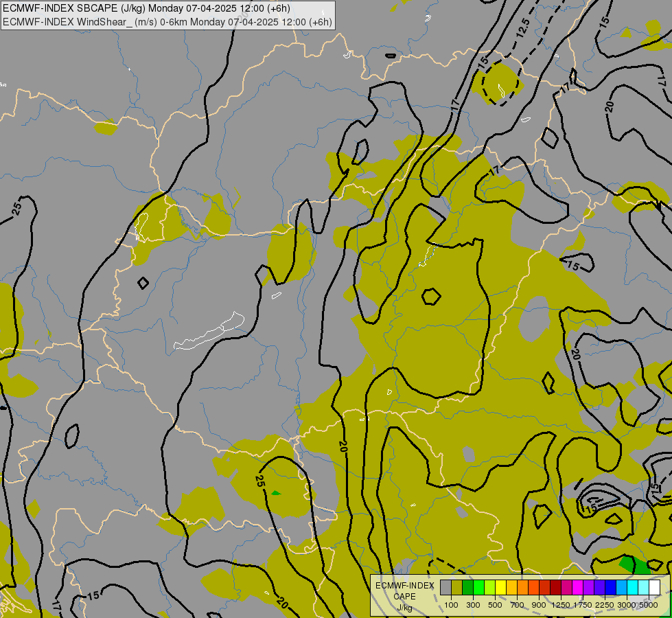Click the legend's 2250 value label
This screenshot has height=618, width=672.
605,605
